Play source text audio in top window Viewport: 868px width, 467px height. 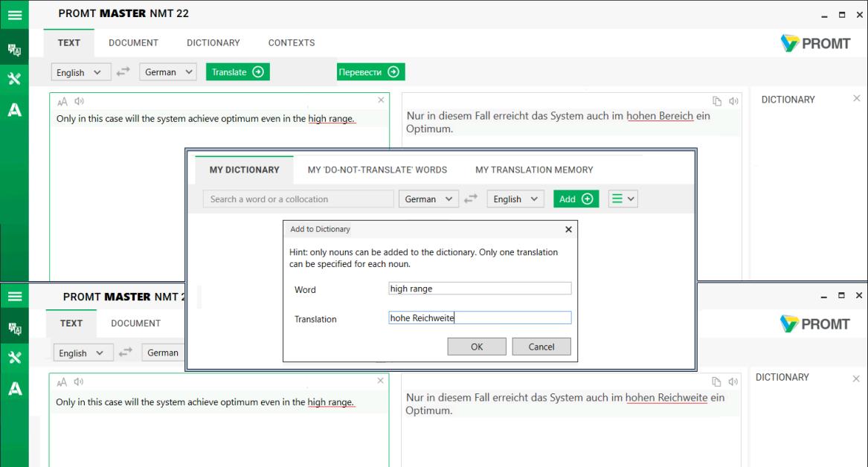point(79,100)
